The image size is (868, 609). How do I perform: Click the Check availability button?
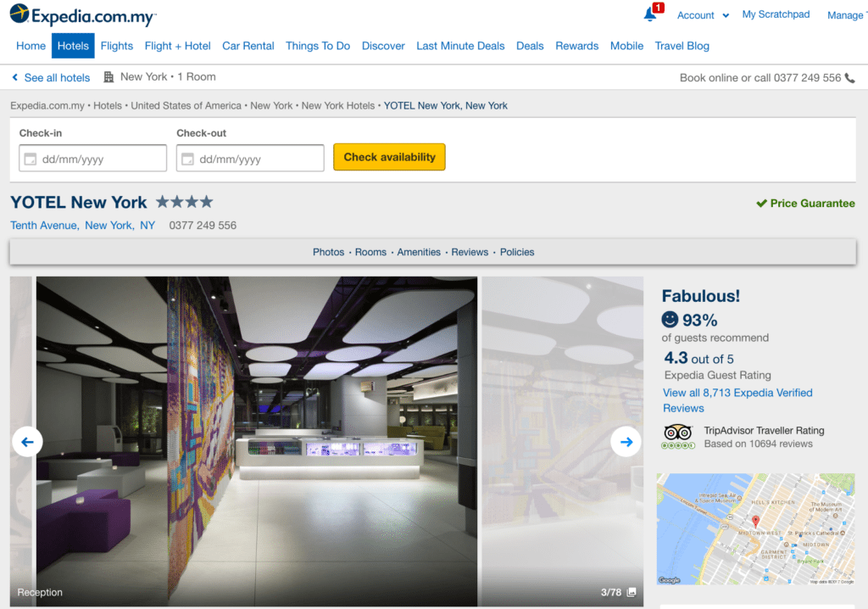(389, 157)
